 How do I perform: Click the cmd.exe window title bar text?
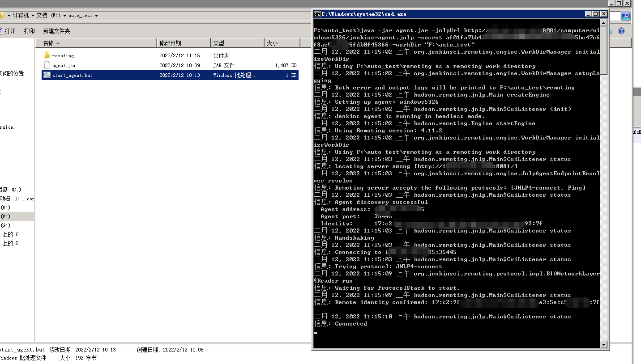tap(364, 14)
